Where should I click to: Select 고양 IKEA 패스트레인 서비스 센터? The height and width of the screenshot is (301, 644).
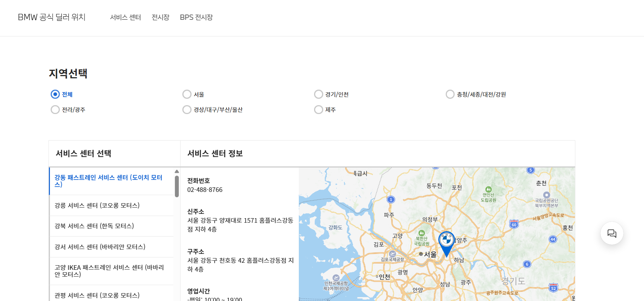point(112,271)
